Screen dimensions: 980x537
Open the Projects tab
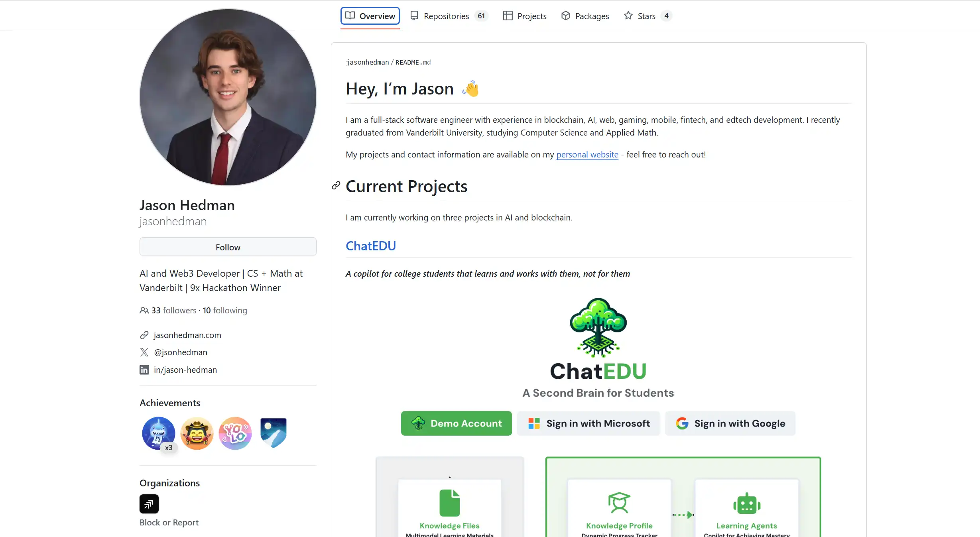click(525, 16)
